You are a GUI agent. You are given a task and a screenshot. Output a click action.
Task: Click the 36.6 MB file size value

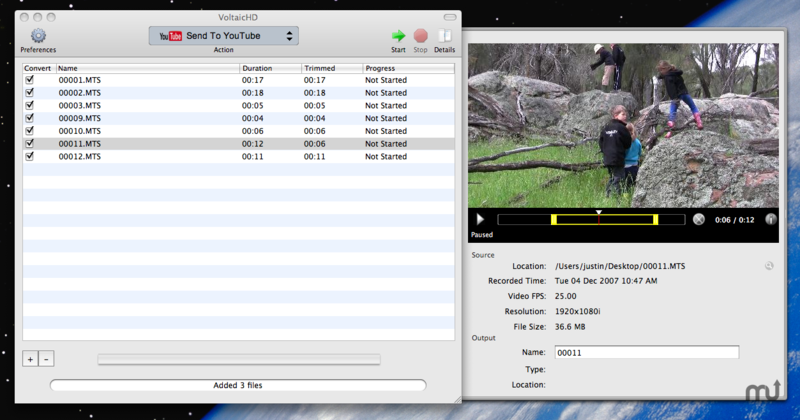pos(570,327)
